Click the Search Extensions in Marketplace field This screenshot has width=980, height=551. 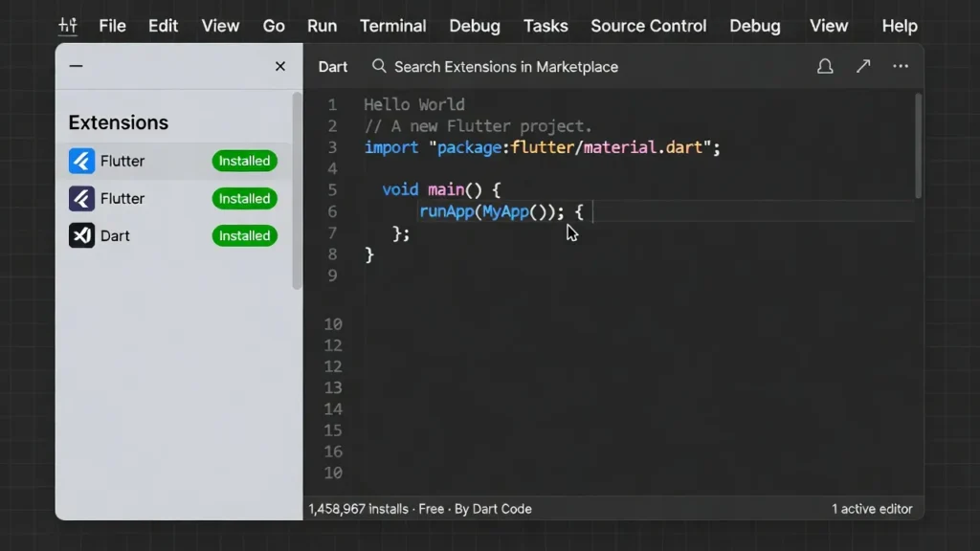pos(507,67)
